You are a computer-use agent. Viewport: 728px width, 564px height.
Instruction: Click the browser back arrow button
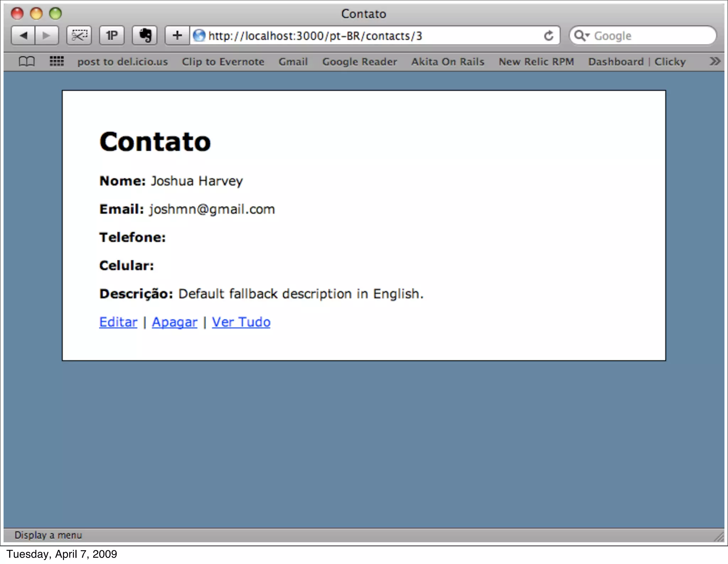click(x=23, y=36)
